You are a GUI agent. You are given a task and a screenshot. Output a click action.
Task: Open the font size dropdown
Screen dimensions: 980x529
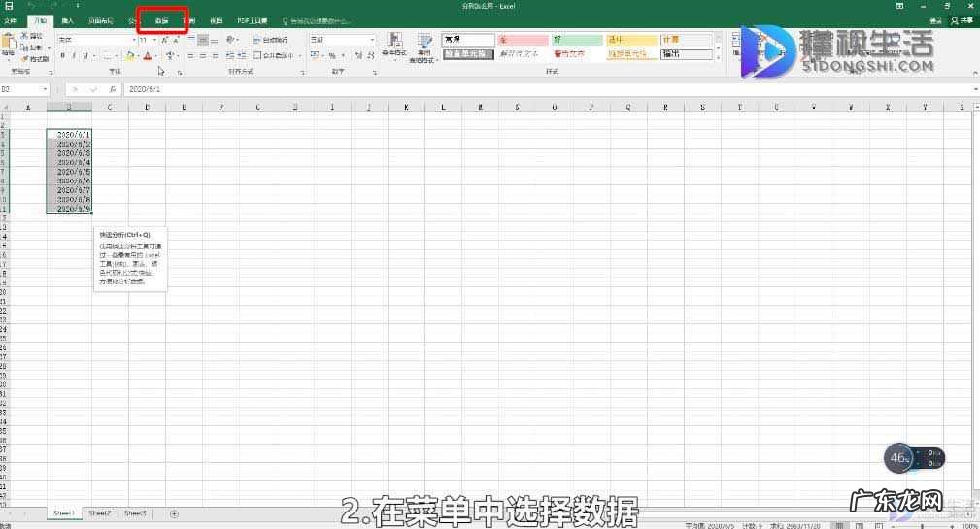pos(155,40)
